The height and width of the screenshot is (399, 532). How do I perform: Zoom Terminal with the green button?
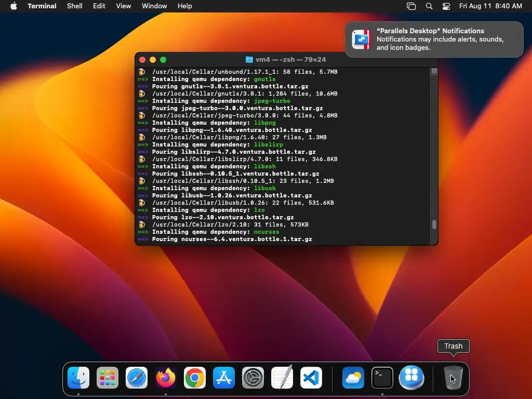[163, 60]
